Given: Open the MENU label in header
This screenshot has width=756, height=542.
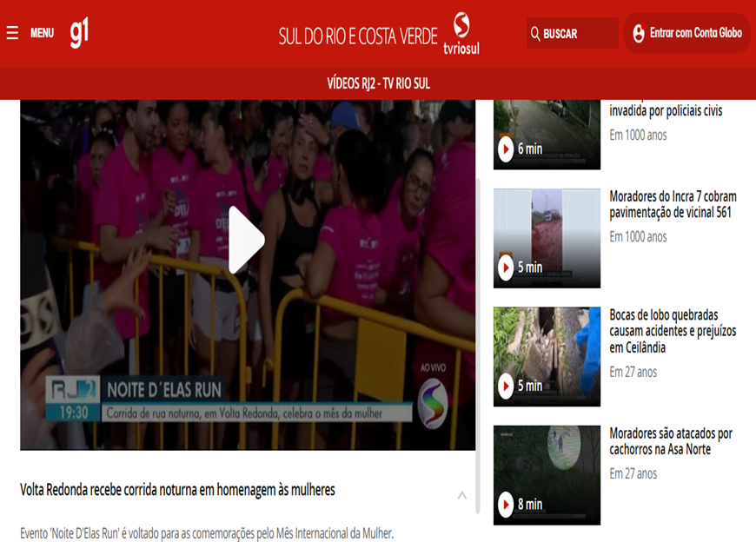Looking at the screenshot, I should click(42, 33).
